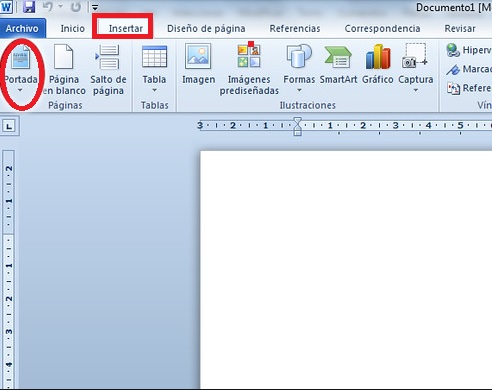The image size is (492, 390).
Task: Insert a Marcador bookmark
Action: pyautogui.click(x=469, y=69)
